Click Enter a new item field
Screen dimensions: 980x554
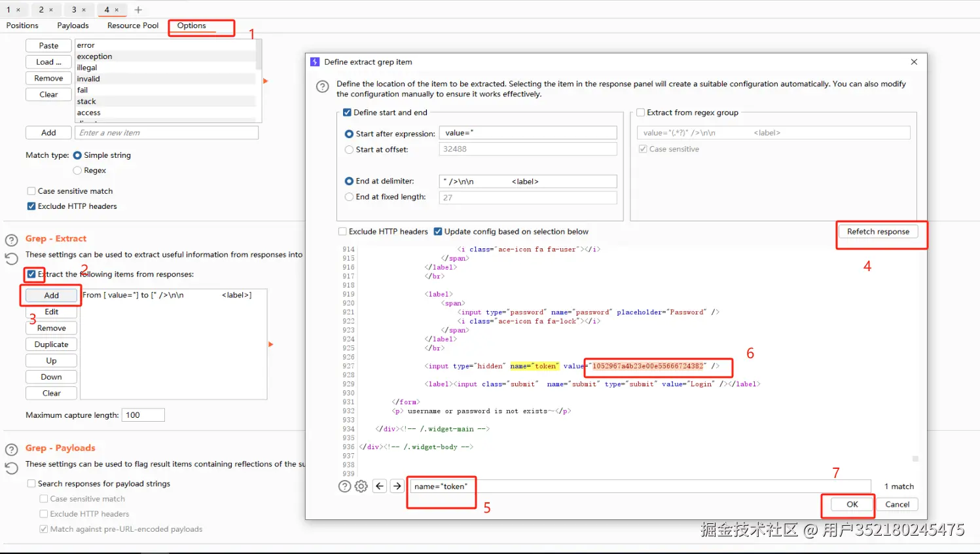pyautogui.click(x=166, y=133)
